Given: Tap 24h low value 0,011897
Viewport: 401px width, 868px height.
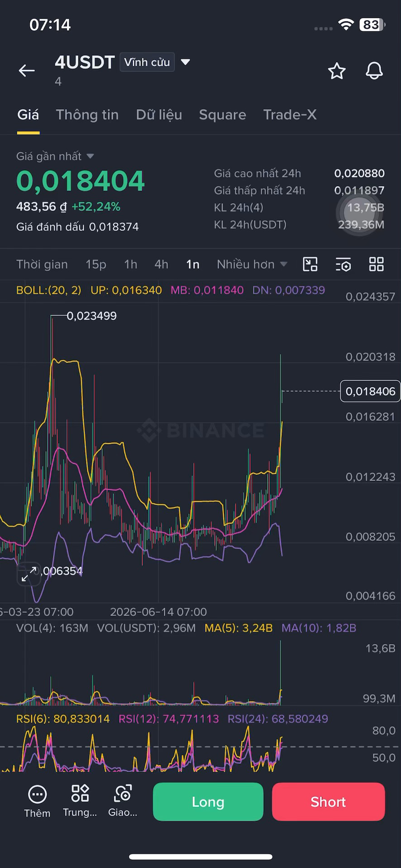Looking at the screenshot, I should click(359, 191).
